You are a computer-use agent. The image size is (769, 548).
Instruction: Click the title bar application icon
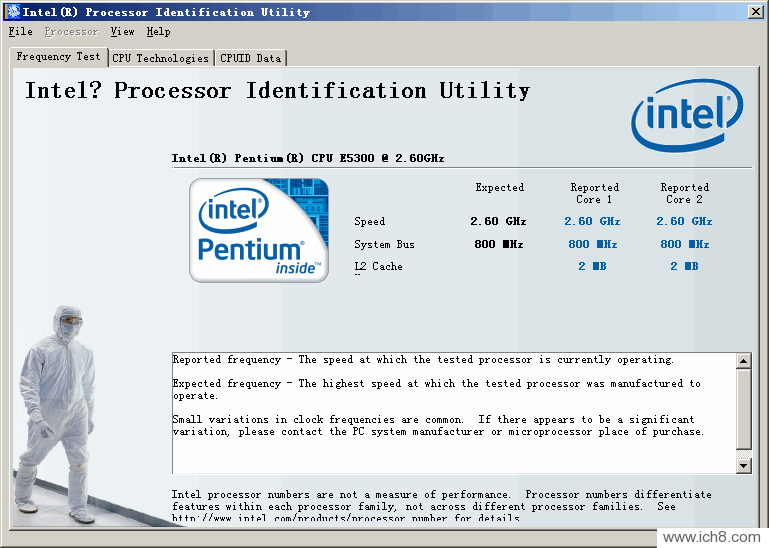[x=13, y=11]
